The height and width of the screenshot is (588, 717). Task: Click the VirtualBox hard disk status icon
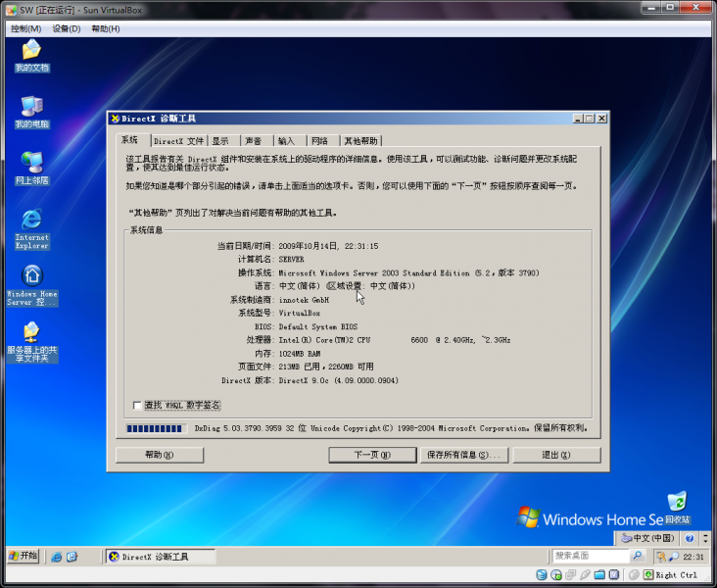[x=541, y=574]
